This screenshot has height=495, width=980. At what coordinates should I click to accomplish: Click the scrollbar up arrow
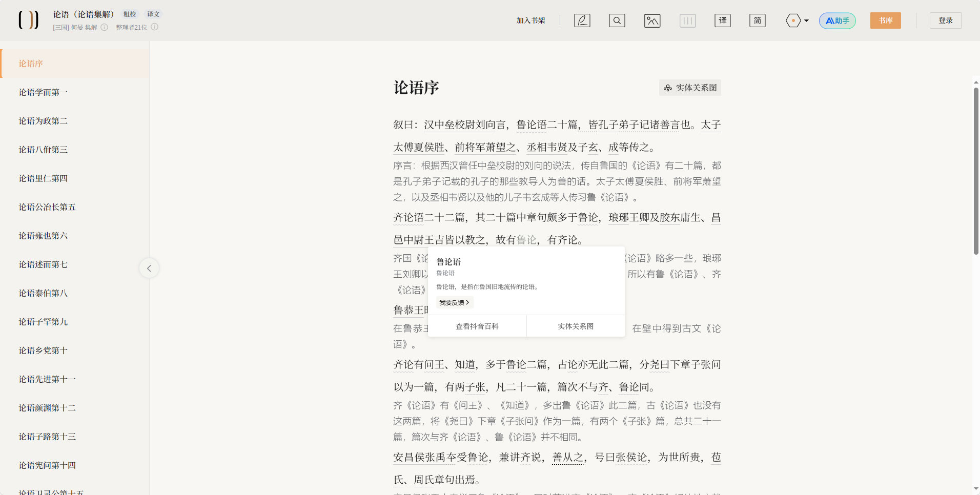click(976, 82)
